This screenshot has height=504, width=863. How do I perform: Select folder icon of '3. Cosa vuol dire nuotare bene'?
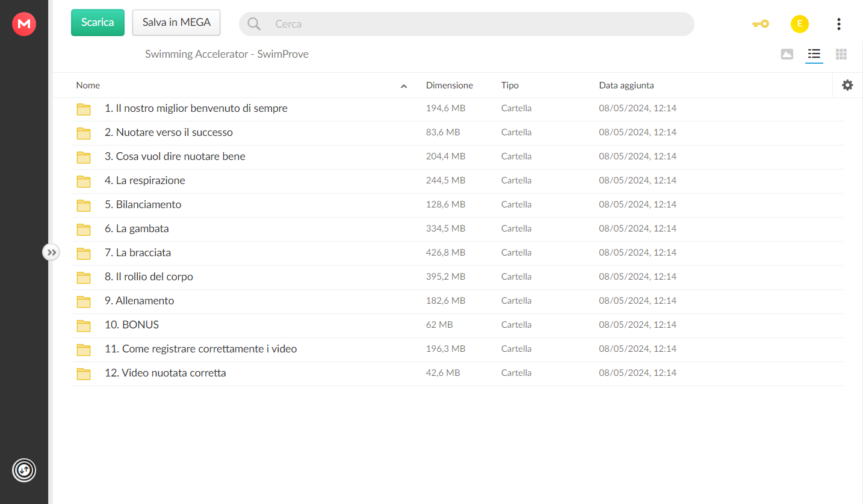click(84, 157)
